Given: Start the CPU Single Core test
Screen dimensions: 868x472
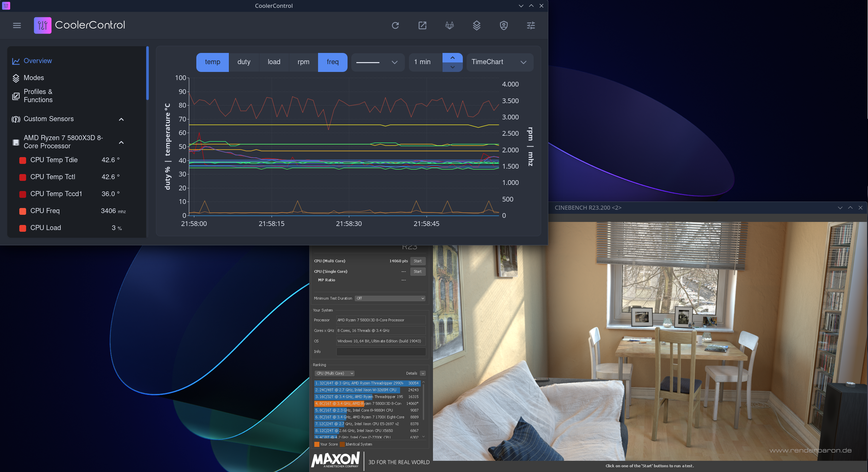Looking at the screenshot, I should tap(418, 271).
